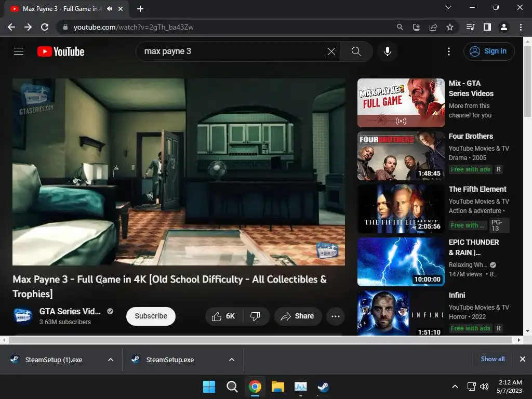Open Four Brothers movie thumbnail
This screenshot has height=399, width=532.
(x=401, y=156)
